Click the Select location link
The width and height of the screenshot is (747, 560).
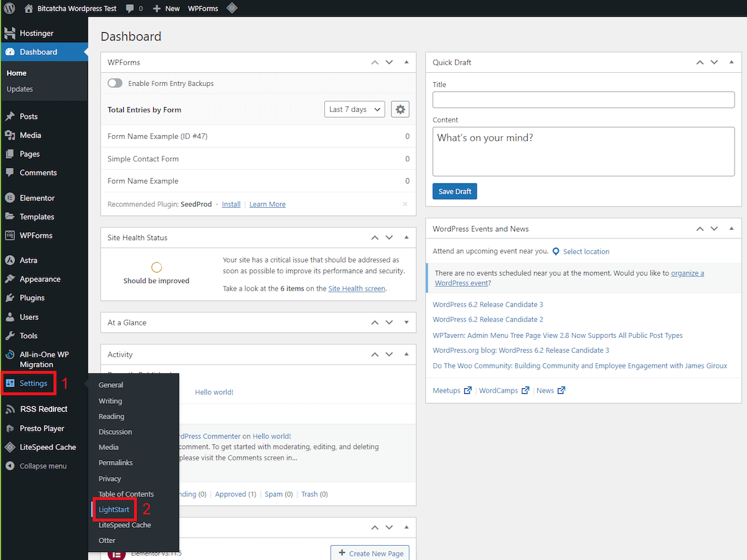coord(586,251)
